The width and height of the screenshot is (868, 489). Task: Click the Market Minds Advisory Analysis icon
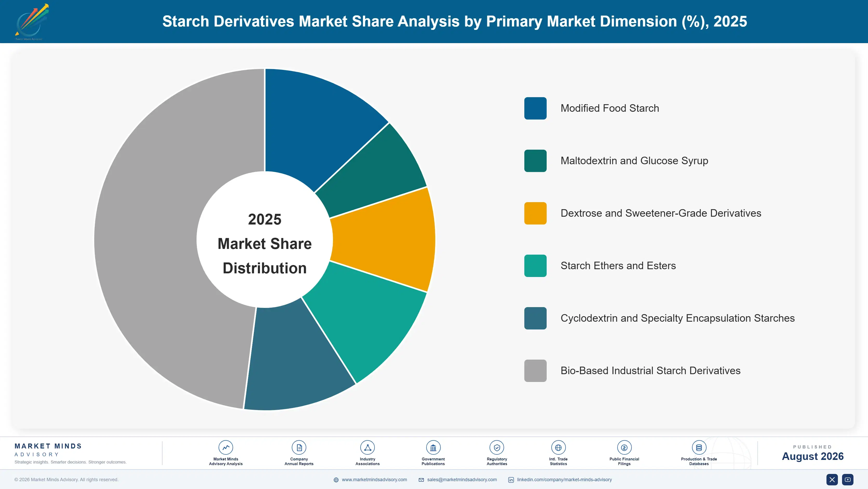click(226, 447)
